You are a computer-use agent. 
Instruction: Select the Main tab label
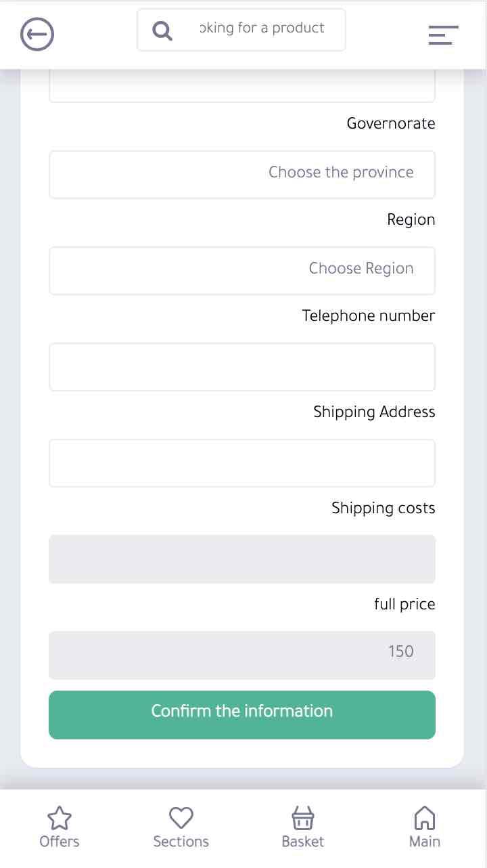[x=424, y=842]
